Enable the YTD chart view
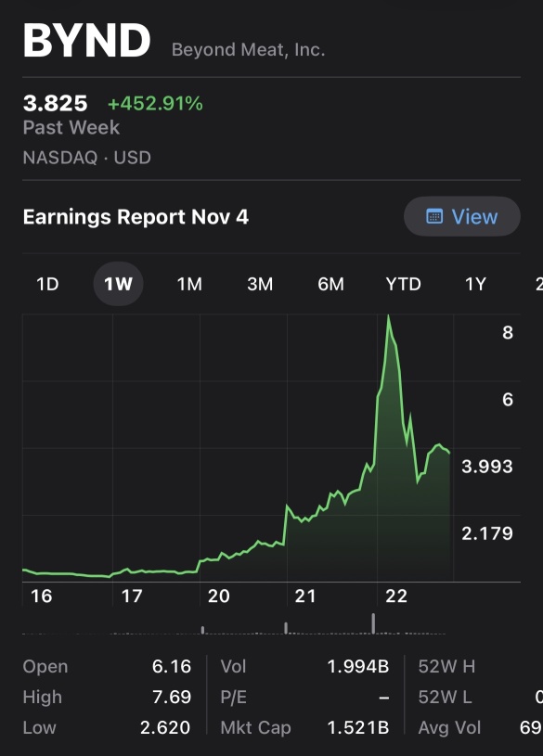The image size is (543, 756). [x=403, y=285]
